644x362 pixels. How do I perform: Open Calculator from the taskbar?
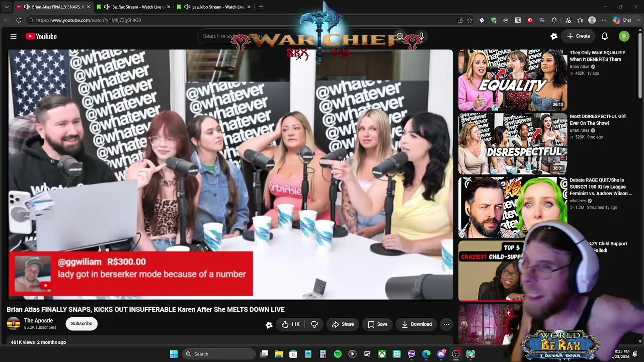click(323, 354)
